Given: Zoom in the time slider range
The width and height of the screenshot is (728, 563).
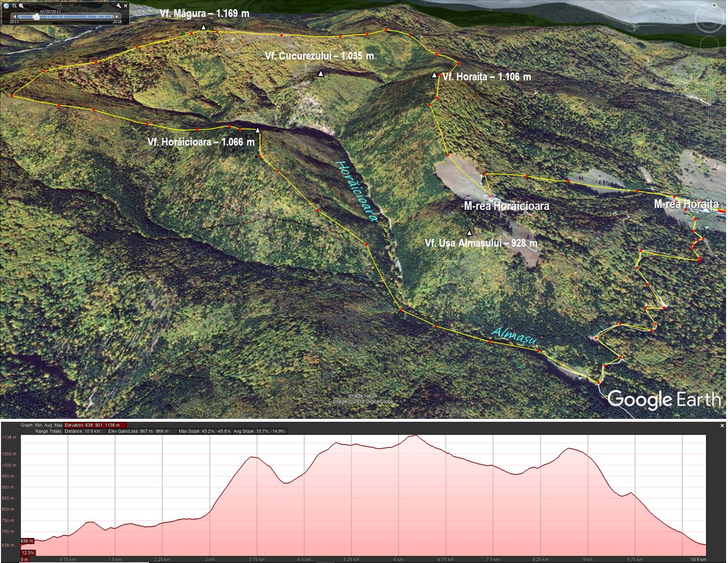Looking at the screenshot, I should [22, 6].
